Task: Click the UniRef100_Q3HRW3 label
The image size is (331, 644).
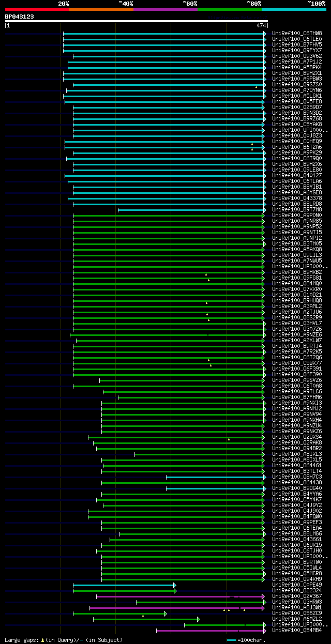Action: click(x=297, y=602)
